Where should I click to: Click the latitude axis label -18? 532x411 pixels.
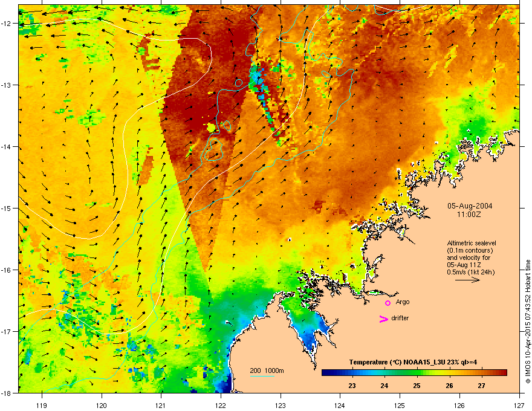point(7,393)
